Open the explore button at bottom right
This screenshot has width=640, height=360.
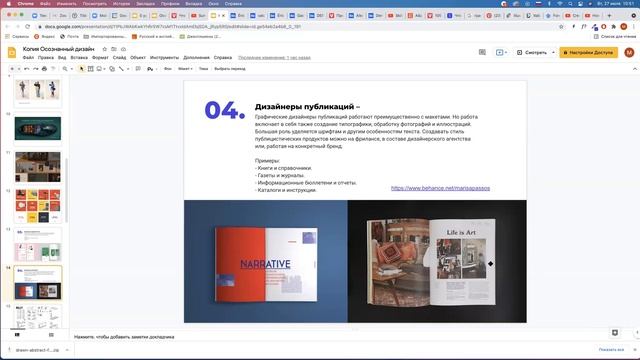coord(615,333)
